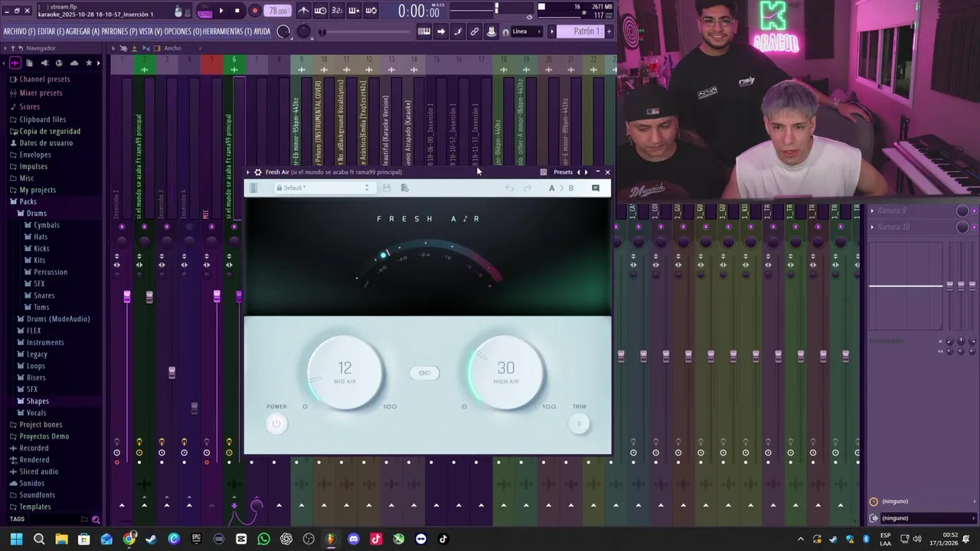Click the browser cloud icon
Viewport: 980px width, 551px height.
pos(73,63)
